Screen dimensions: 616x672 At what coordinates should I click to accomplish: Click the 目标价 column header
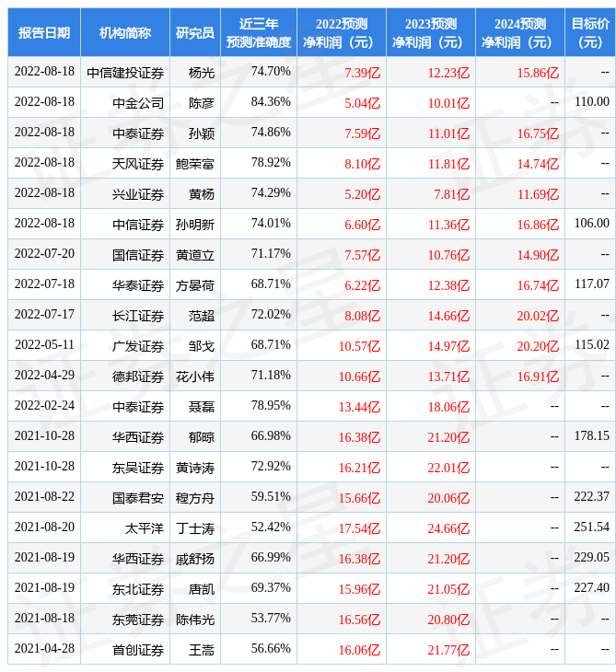point(590,32)
